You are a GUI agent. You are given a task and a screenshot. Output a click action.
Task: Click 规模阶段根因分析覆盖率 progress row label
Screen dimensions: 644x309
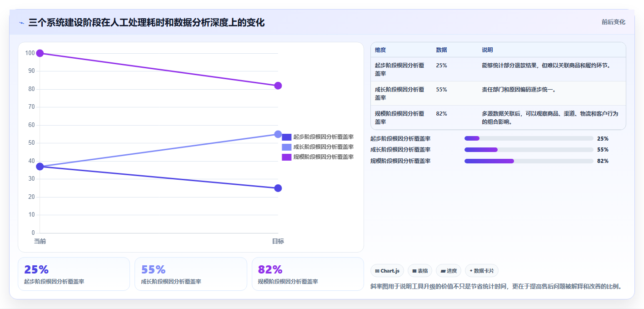[400, 161]
